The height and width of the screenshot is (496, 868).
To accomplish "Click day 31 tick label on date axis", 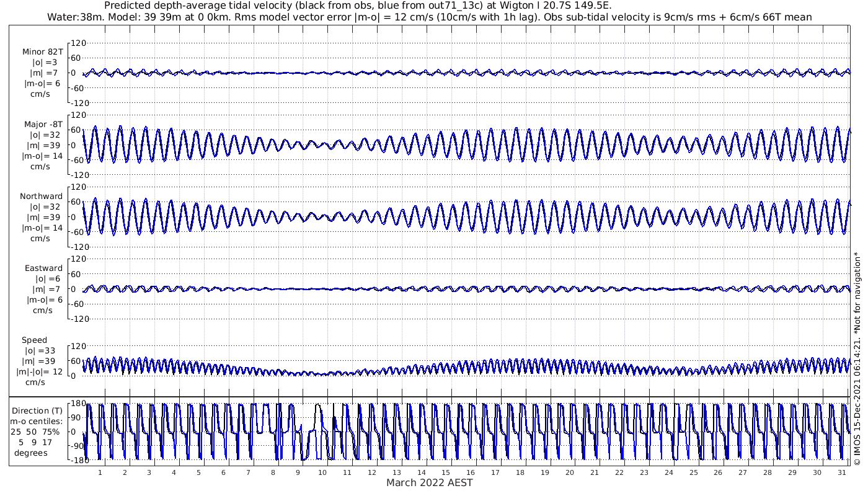I will coord(841,472).
